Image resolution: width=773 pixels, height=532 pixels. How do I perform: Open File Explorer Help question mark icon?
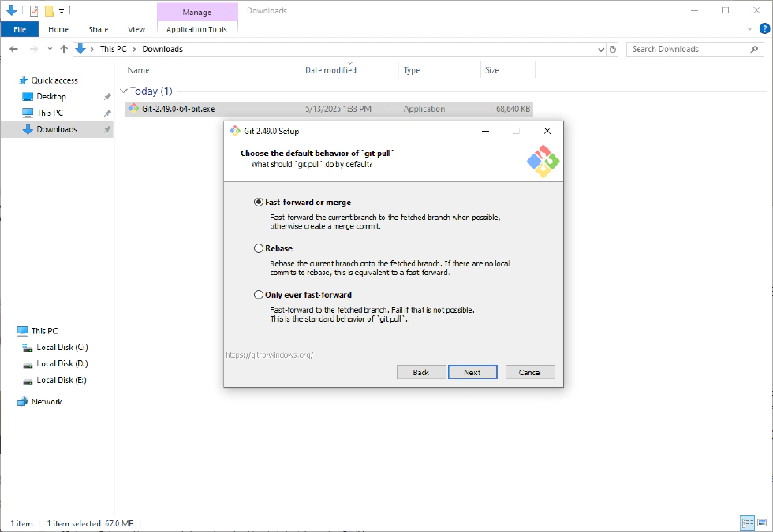pyautogui.click(x=763, y=29)
